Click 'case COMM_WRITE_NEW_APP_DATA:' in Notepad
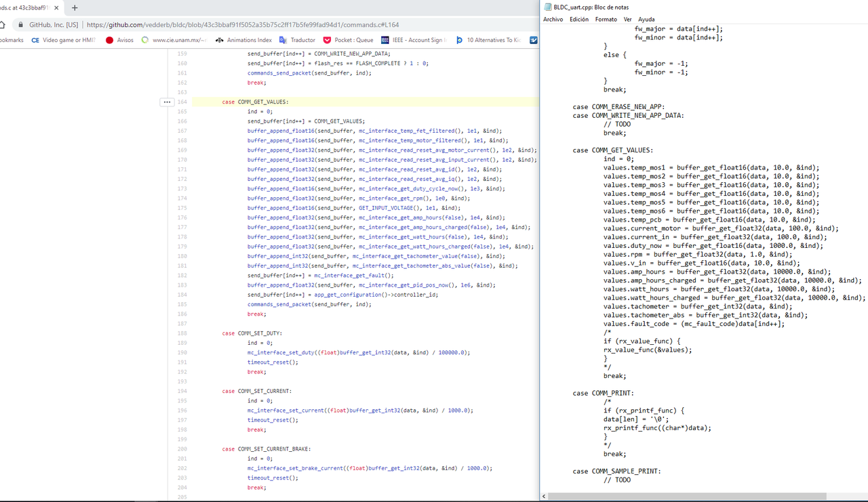 coord(628,115)
